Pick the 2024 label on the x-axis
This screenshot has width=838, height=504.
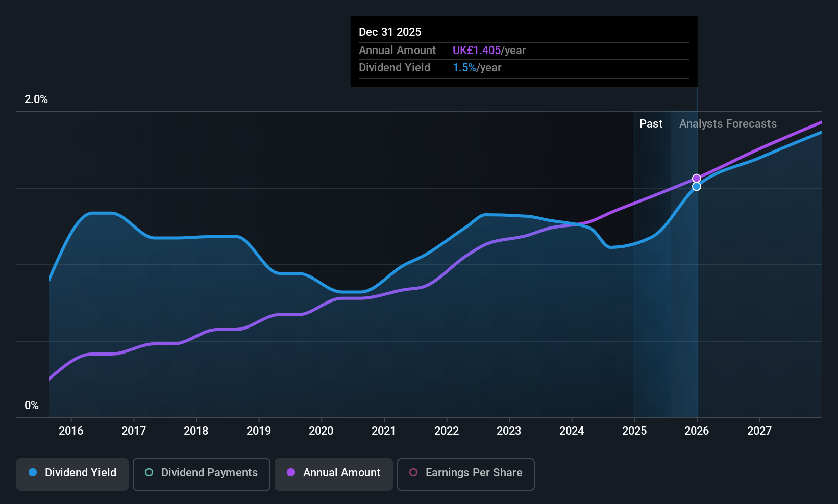[572, 431]
